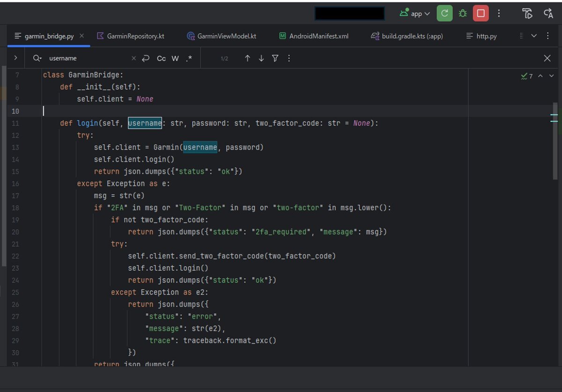Stop the running app

click(x=481, y=14)
